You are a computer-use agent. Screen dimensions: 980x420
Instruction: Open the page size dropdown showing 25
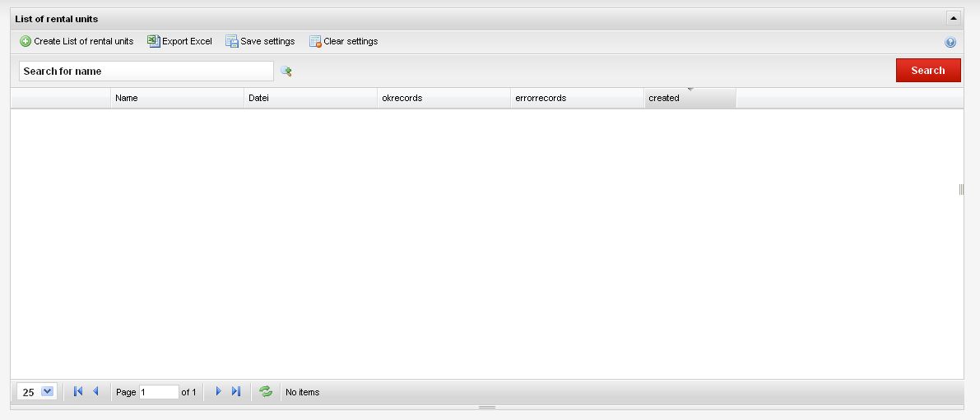[38, 392]
